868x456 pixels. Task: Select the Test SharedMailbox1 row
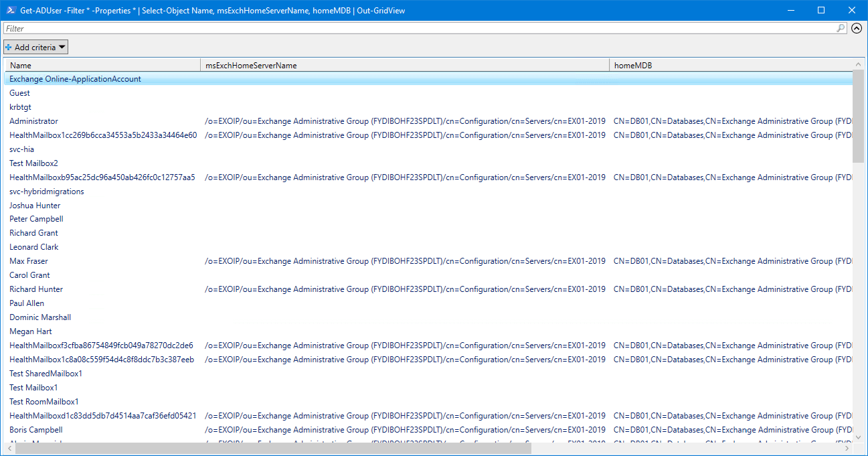(x=428, y=374)
